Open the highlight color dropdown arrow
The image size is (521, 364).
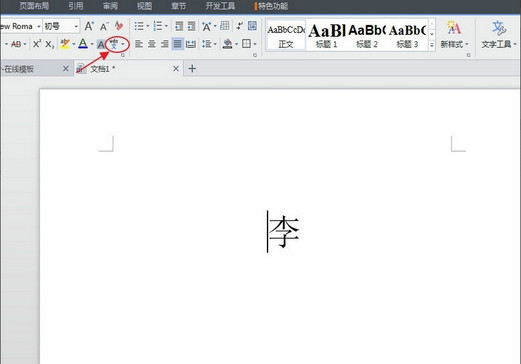click(x=73, y=44)
